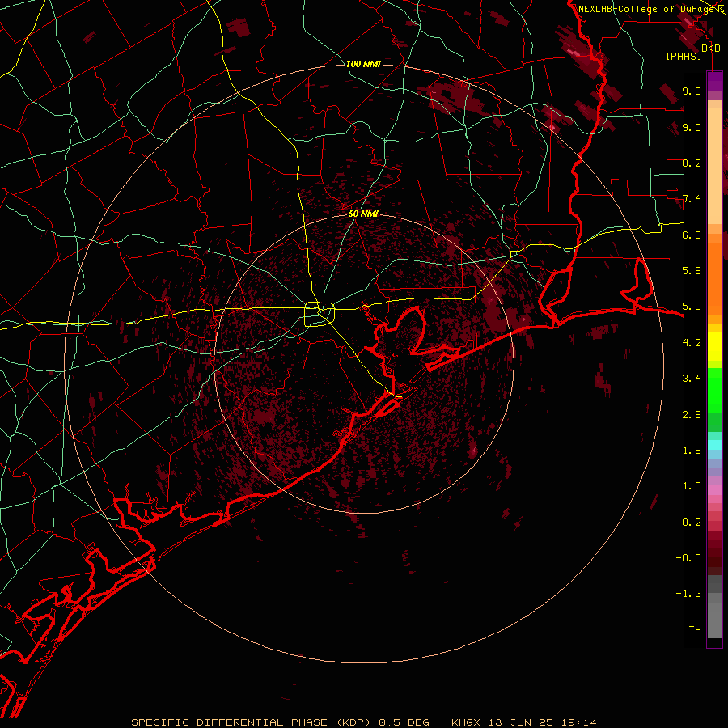
Task: Pick the pink segment of the color bar
Action: pos(714,490)
